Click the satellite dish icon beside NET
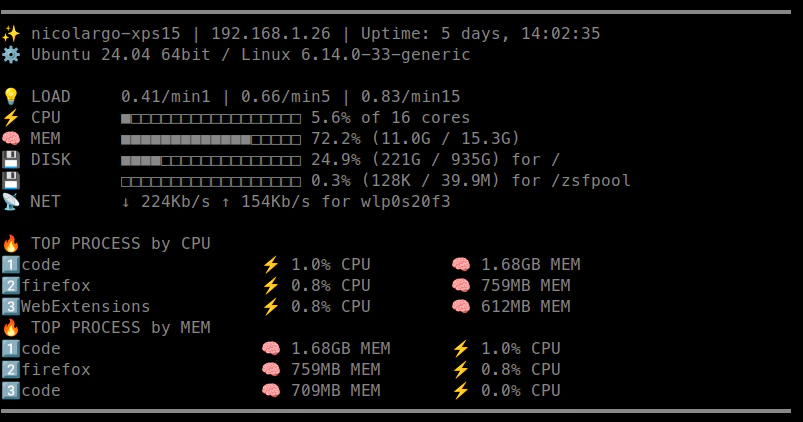Viewport: 803px width, 422px height. 11,201
